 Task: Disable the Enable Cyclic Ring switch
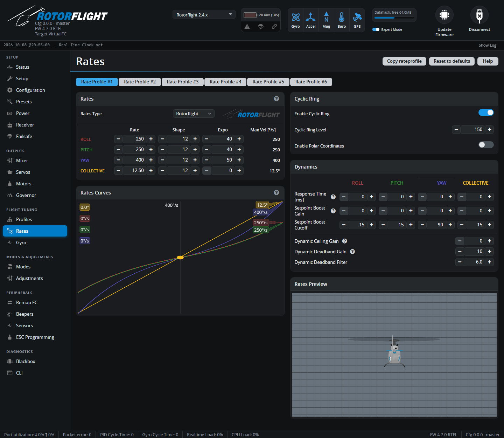(486, 112)
